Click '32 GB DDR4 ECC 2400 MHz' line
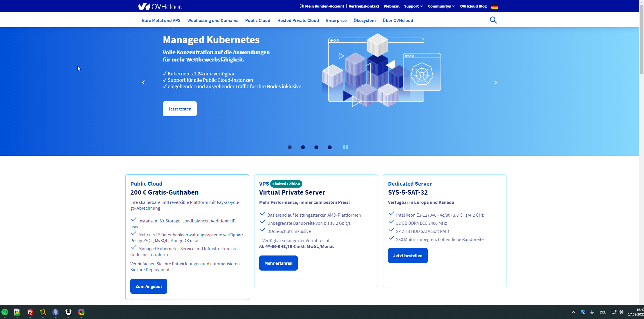644x319 pixels. (421, 223)
